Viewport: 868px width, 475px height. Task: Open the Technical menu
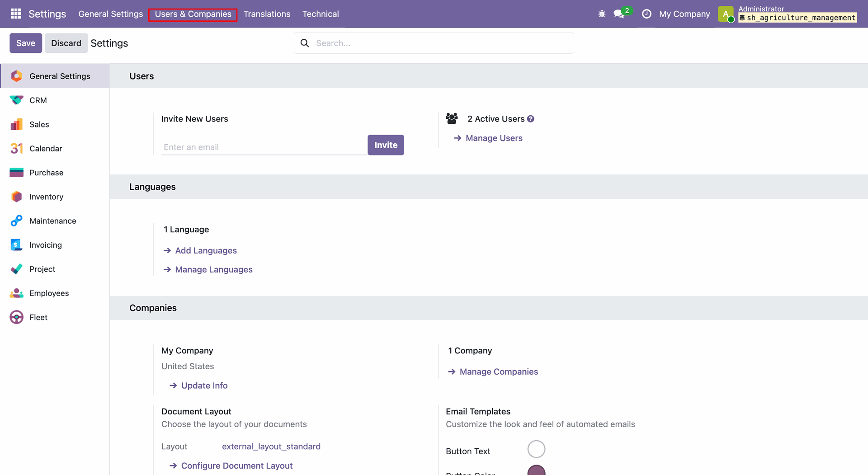point(321,14)
